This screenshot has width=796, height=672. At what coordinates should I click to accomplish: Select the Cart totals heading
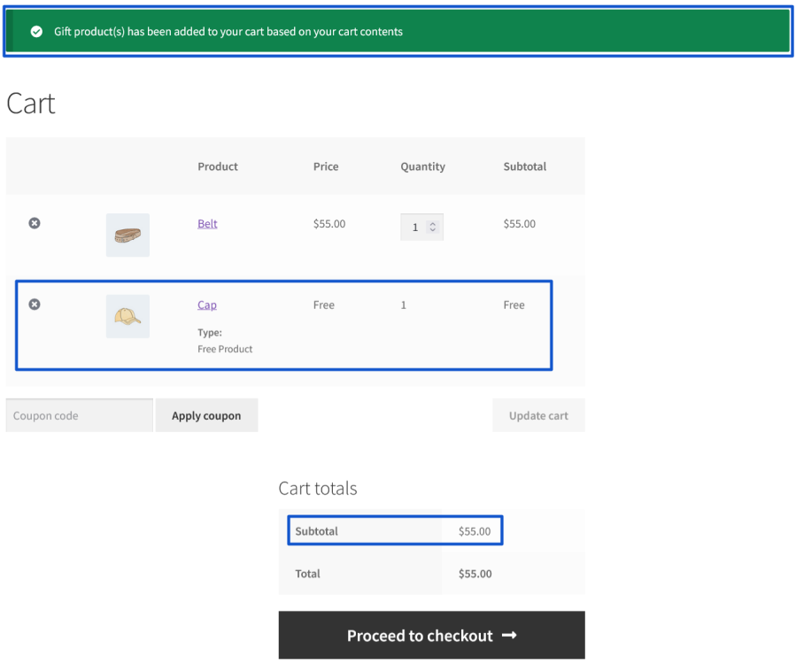[x=317, y=489]
